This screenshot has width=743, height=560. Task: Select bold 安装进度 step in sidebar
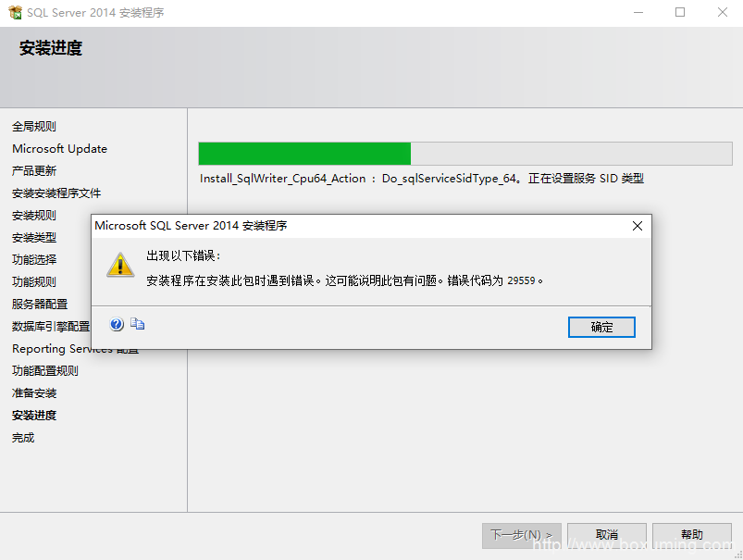[x=34, y=416]
